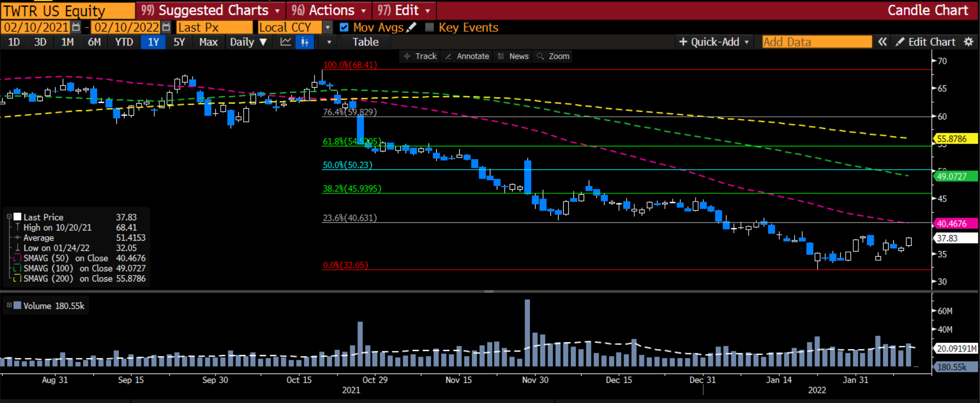Switch to line chart type
The height and width of the screenshot is (403, 980).
(285, 42)
